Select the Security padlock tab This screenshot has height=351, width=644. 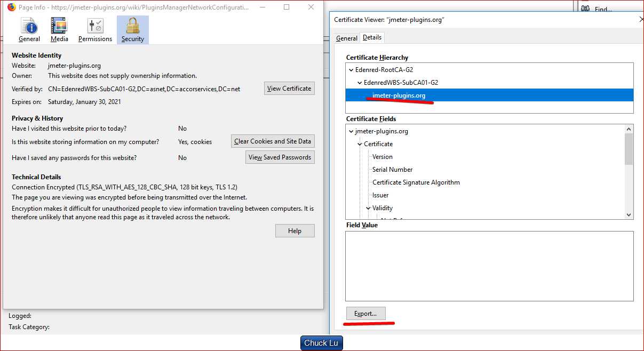click(x=132, y=30)
